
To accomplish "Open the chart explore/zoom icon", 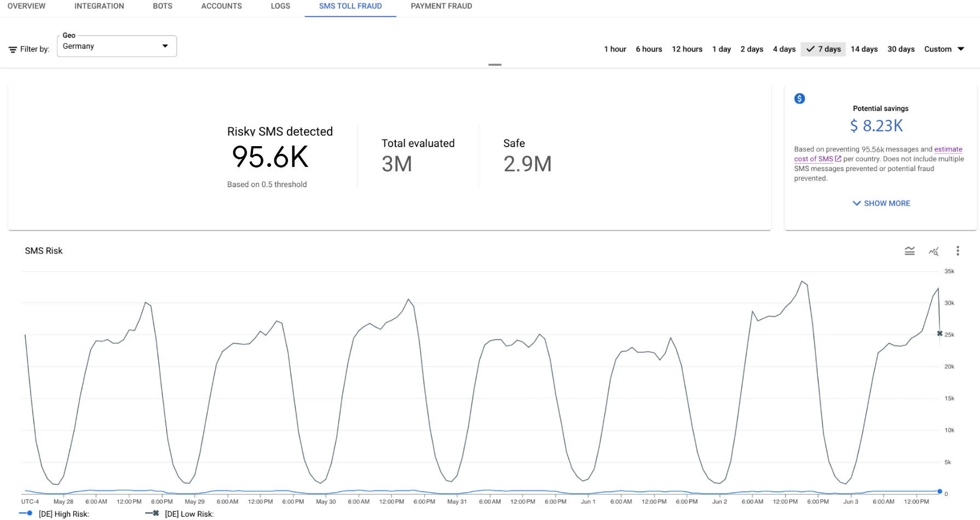I will (933, 251).
